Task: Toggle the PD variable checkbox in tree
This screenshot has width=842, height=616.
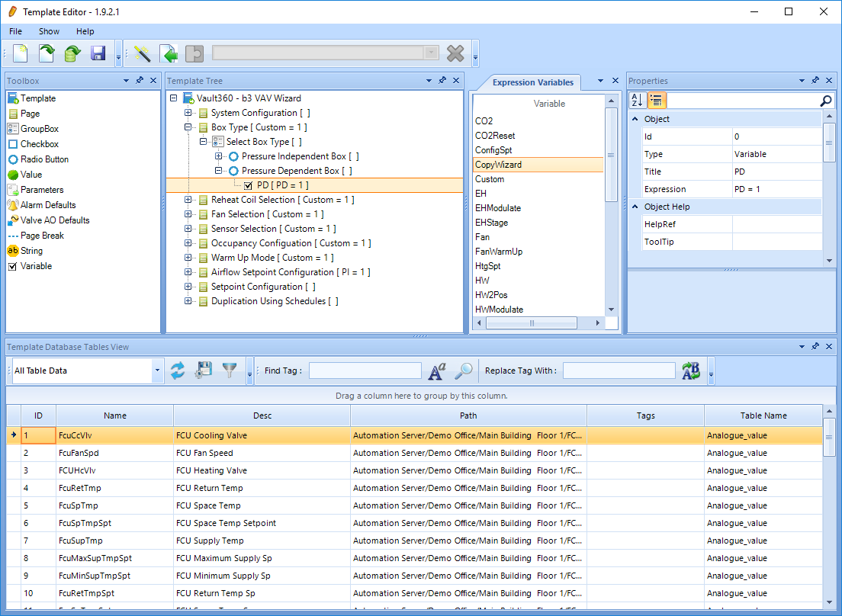Action: [248, 185]
